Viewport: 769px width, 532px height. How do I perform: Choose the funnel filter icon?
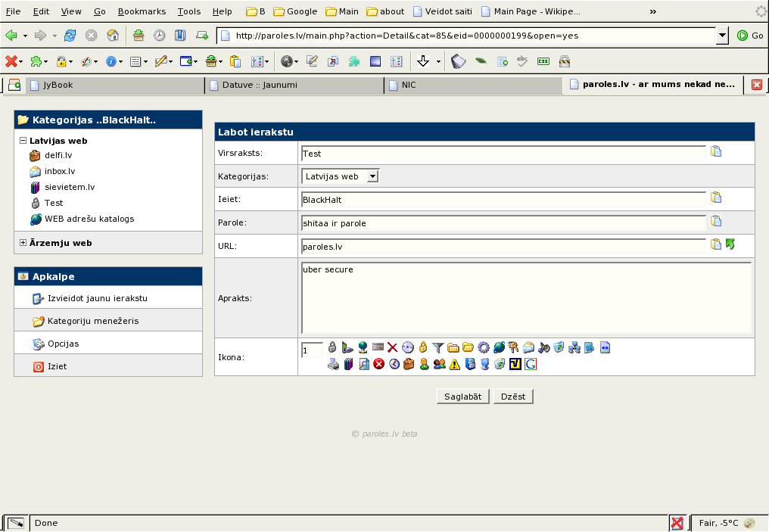coord(437,347)
